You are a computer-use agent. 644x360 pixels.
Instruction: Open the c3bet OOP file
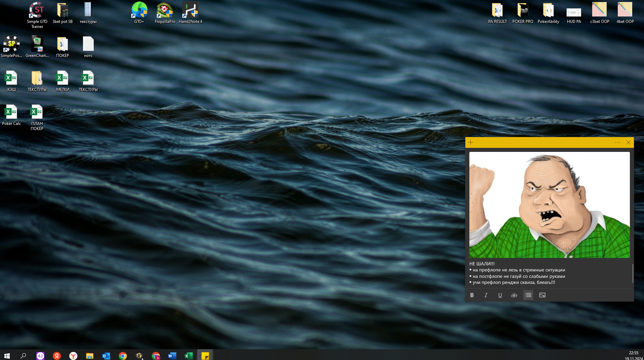point(600,13)
